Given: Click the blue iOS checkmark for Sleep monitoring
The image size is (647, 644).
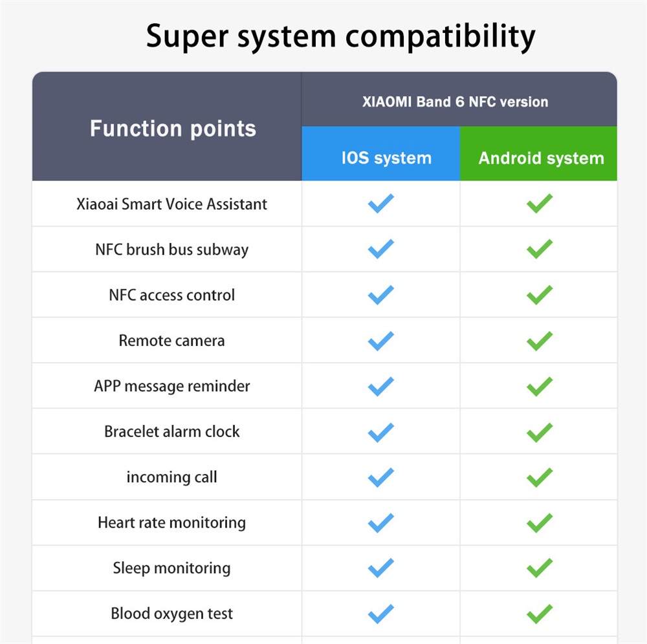Looking at the screenshot, I should coord(380,568).
